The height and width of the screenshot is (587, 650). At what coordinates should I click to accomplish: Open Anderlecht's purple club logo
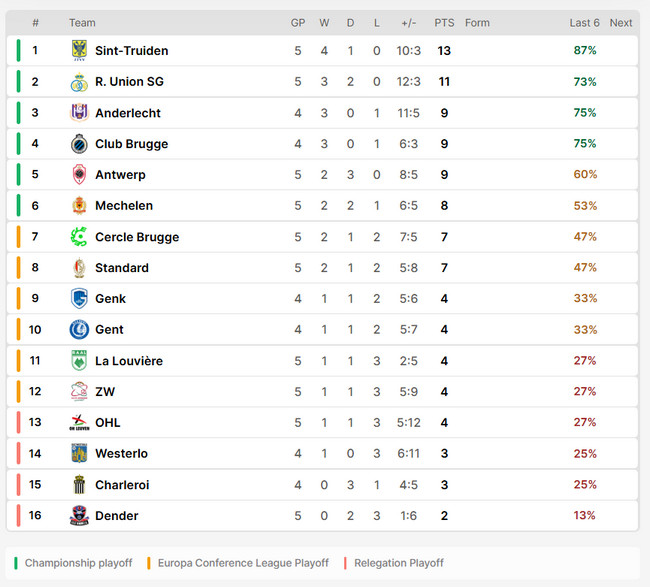tap(79, 113)
